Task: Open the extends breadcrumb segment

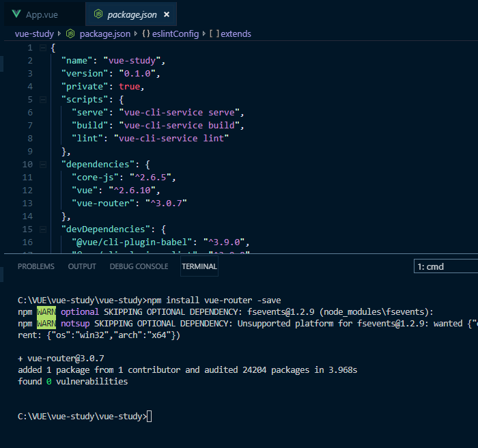Action: (x=236, y=34)
